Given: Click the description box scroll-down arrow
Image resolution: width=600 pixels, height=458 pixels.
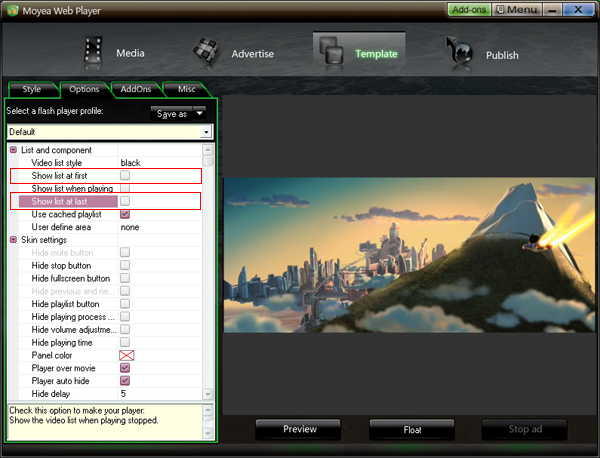Looking at the screenshot, I should [x=207, y=433].
